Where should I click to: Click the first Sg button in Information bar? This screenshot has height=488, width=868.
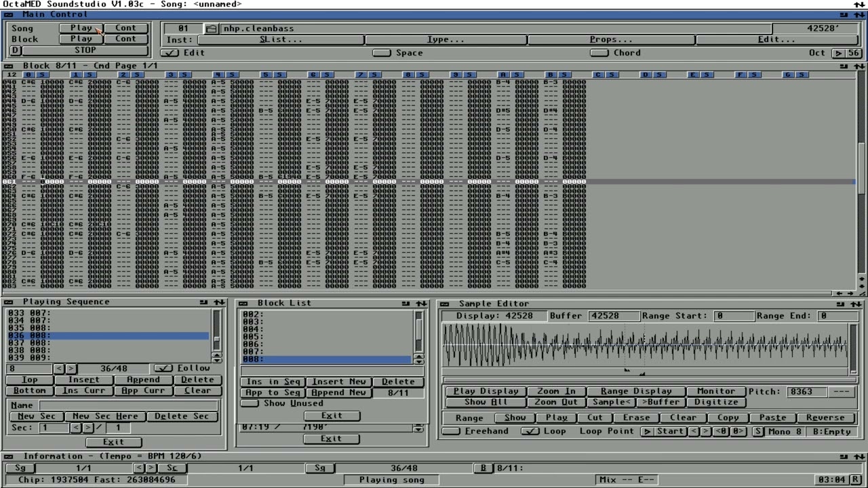[x=20, y=468]
